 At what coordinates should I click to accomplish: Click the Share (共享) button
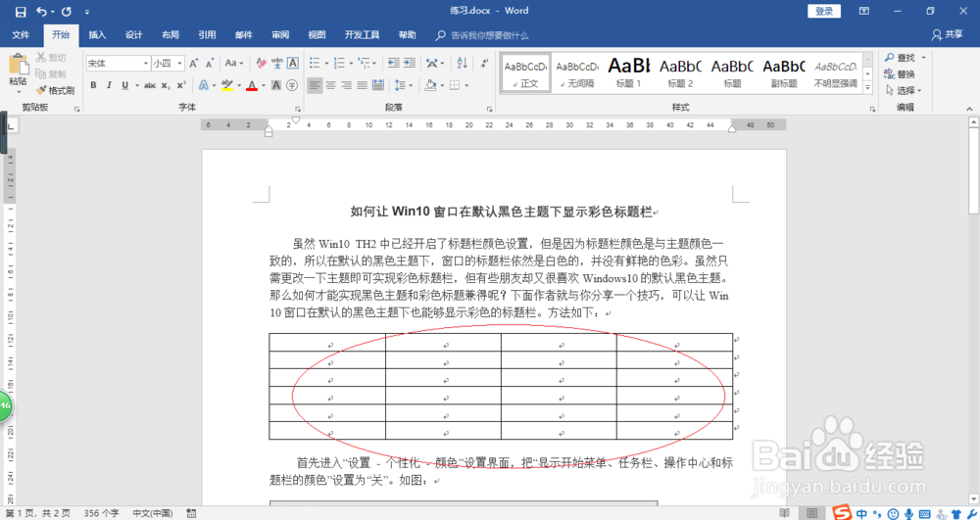point(948,35)
